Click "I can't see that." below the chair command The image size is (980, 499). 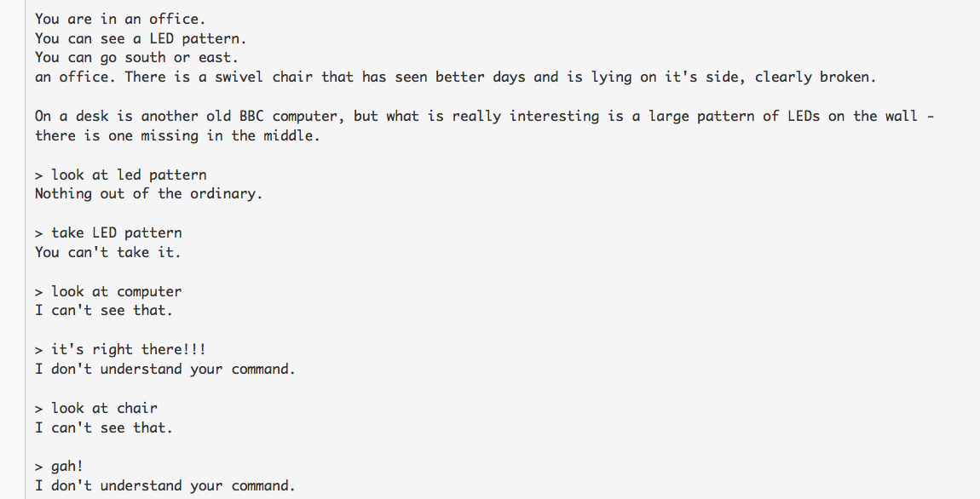coord(104,427)
